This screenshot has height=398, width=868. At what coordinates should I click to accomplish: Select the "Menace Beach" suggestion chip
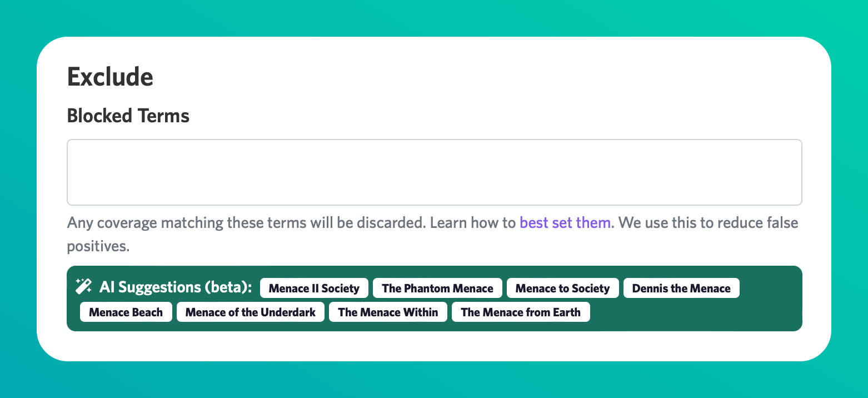(x=126, y=312)
